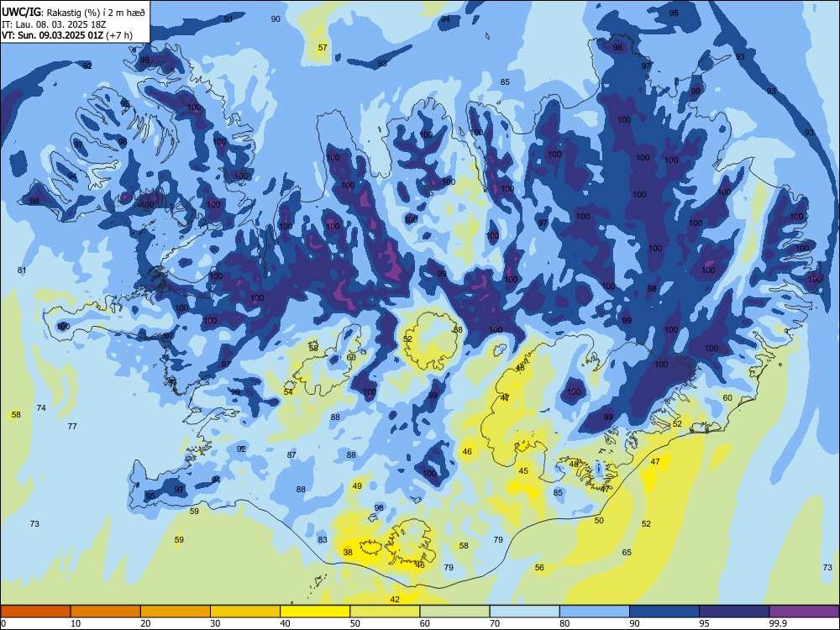Click the '81' humidity value on the map
Screen dimensions: 840x630
tap(22, 270)
